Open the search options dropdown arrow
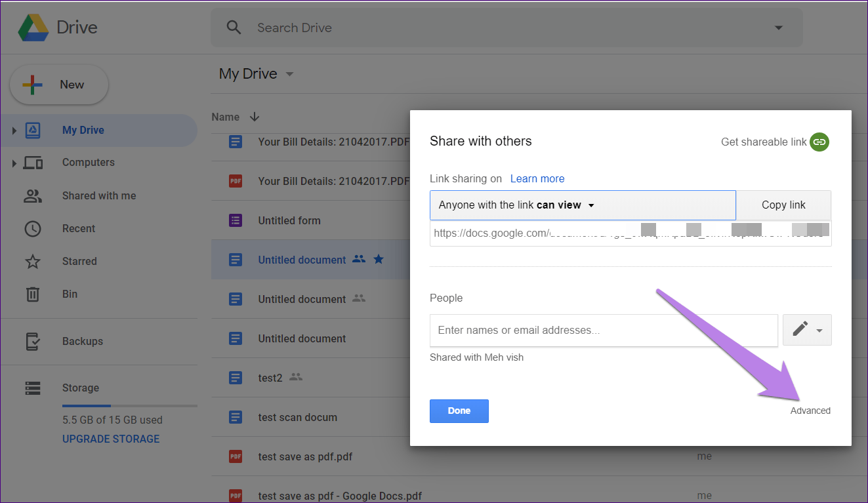This screenshot has width=868, height=503. [779, 28]
